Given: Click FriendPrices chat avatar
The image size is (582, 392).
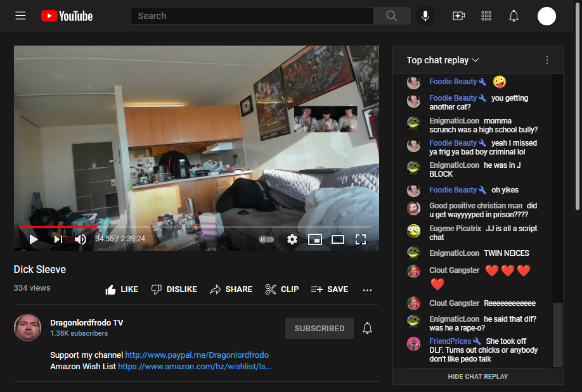Looking at the screenshot, I should pos(413,344).
